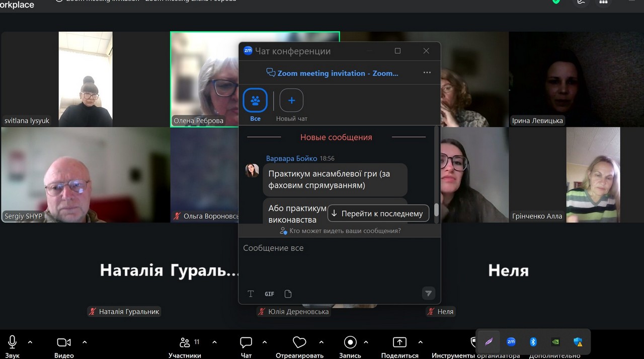The width and height of the screenshot is (644, 359).
Task: Open the Participants icon (Участники)
Action: click(x=185, y=342)
